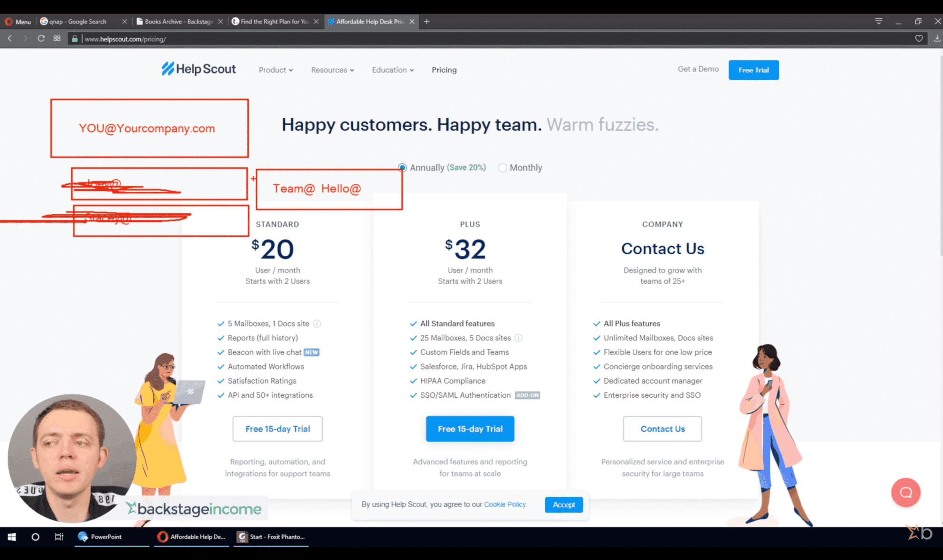Click the $32 Plus price
Viewport: 943px width, 560px height.
coord(465,250)
